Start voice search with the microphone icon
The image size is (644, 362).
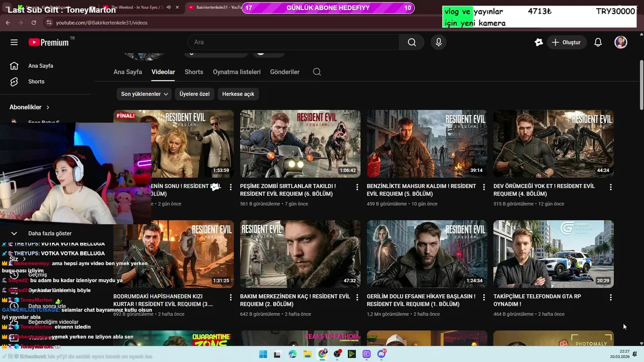coord(439,42)
